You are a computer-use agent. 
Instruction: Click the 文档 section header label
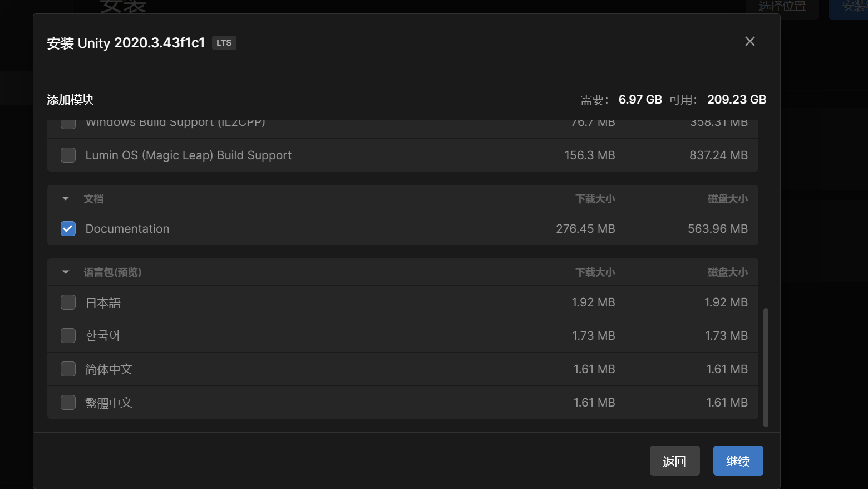pos(93,199)
